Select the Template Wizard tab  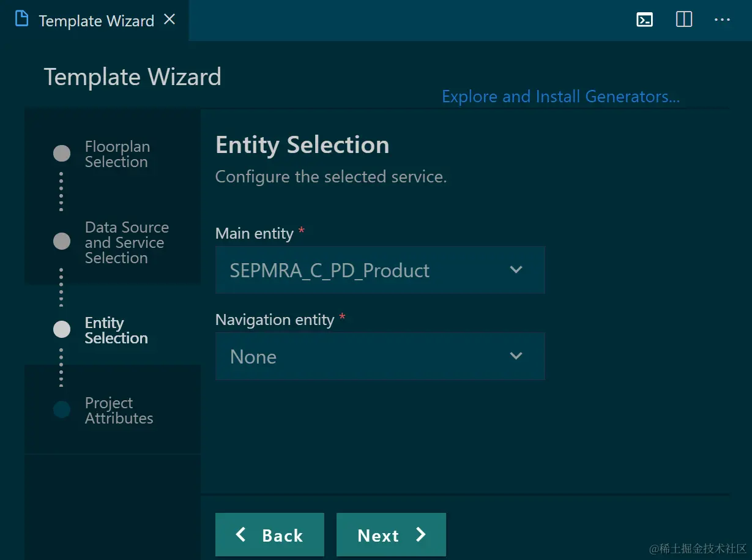(x=96, y=21)
